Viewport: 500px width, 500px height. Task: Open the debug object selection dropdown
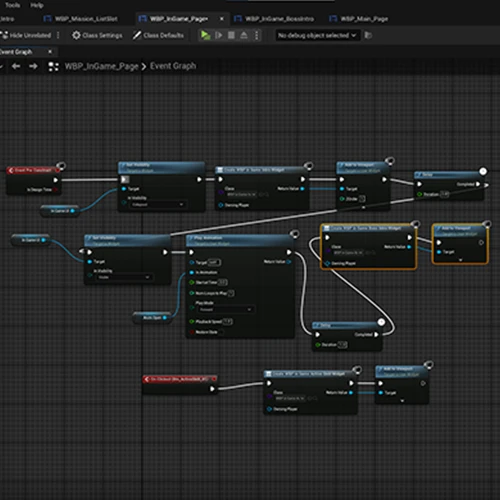(318, 35)
